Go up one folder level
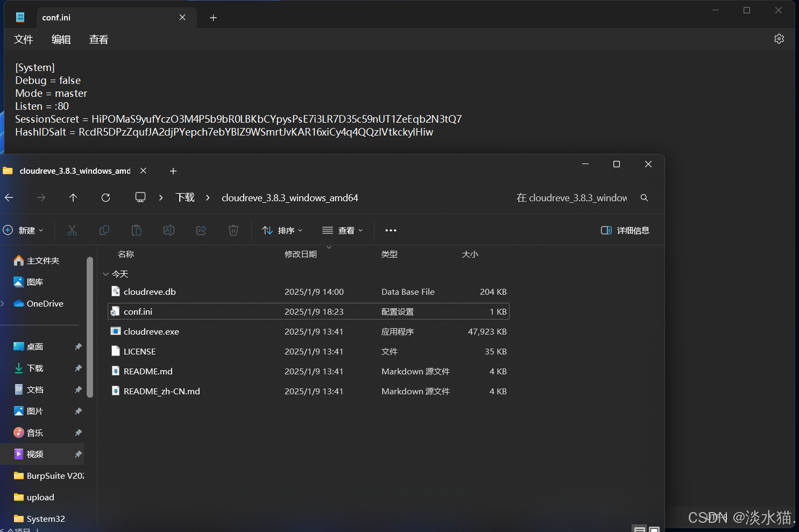799x532 pixels. point(73,197)
